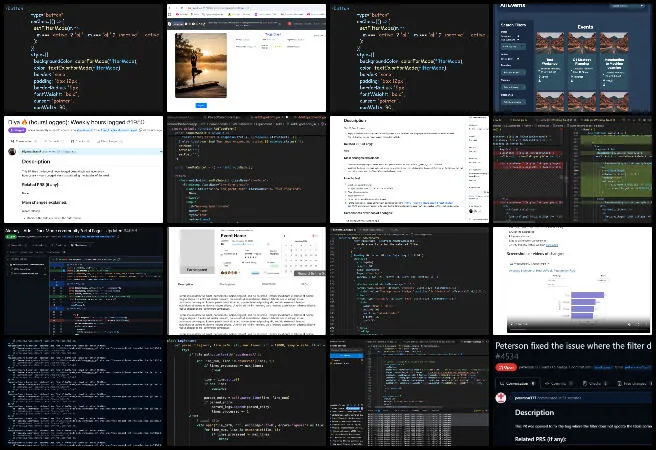This screenshot has width=656, height=450.
Task: Open the profile page with calendar widget
Action: 245,280
